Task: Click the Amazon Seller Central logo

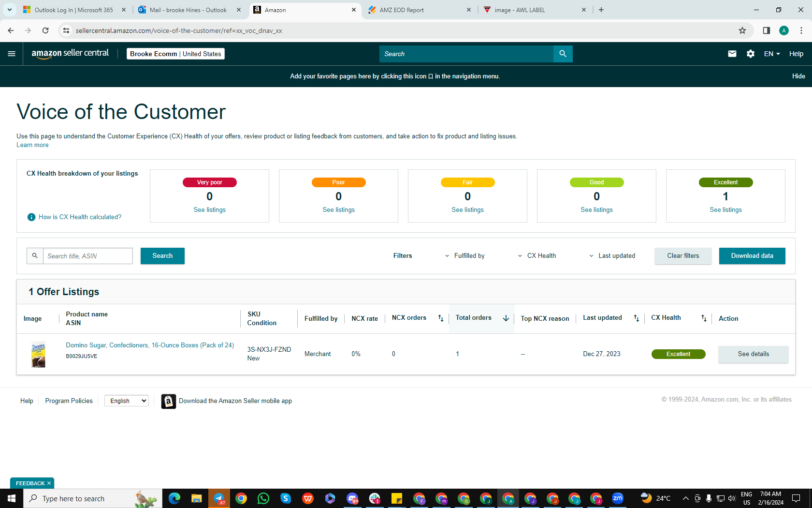Action: [x=70, y=54]
